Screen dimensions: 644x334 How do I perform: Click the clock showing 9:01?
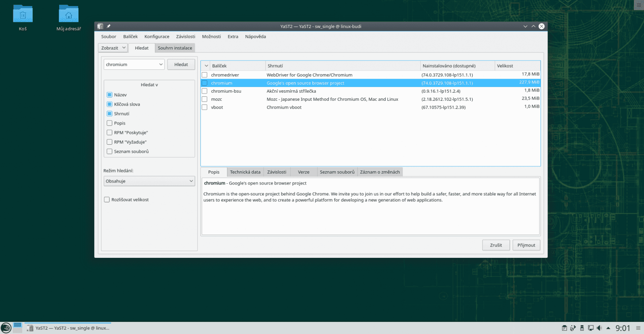coord(623,328)
